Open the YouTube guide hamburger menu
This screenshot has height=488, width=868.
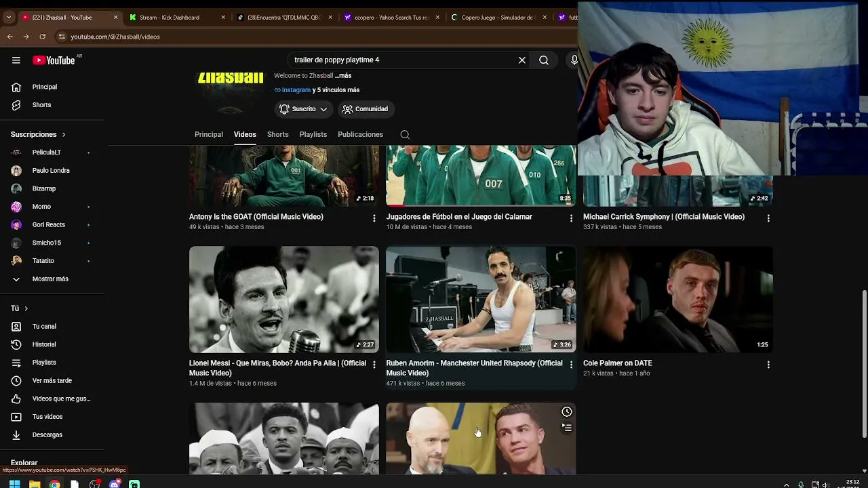pos(16,60)
